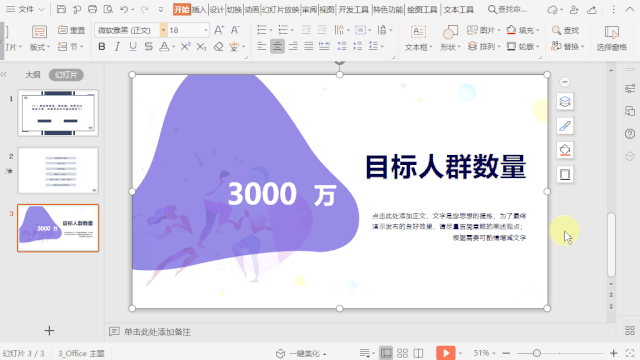Screen dimensions: 640x360
Task: Switch to slide sorter view
Action: (x=402, y=353)
